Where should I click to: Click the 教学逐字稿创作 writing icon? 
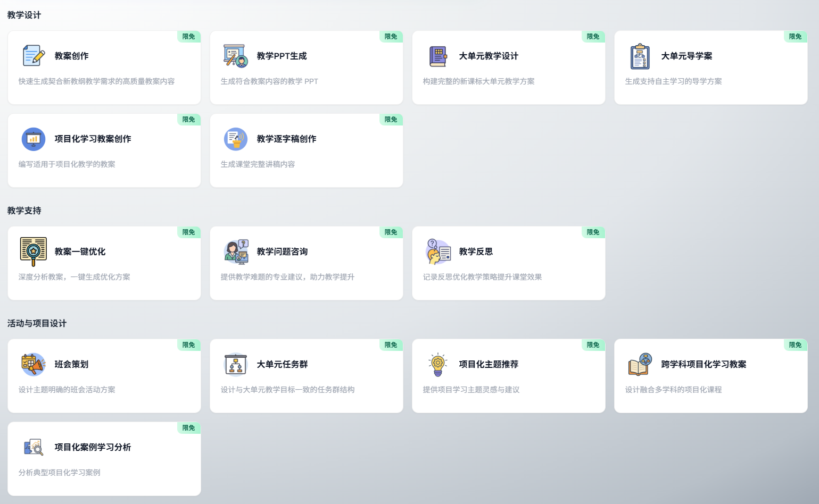[x=236, y=139]
